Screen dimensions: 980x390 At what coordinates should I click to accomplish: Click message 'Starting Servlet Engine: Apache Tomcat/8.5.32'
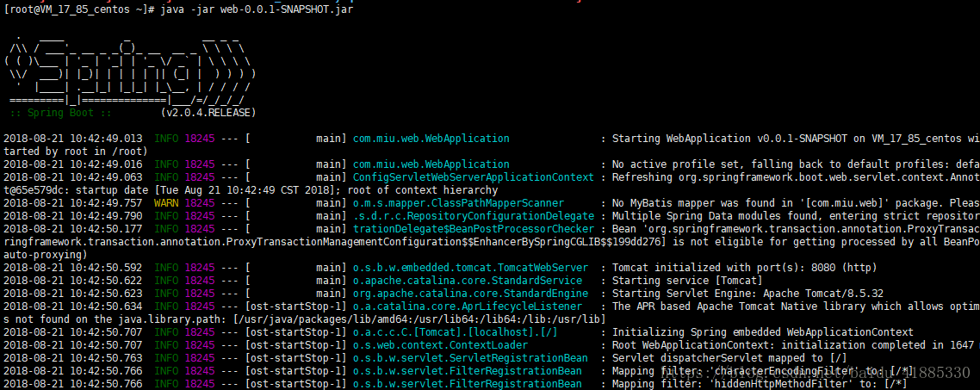(x=748, y=293)
